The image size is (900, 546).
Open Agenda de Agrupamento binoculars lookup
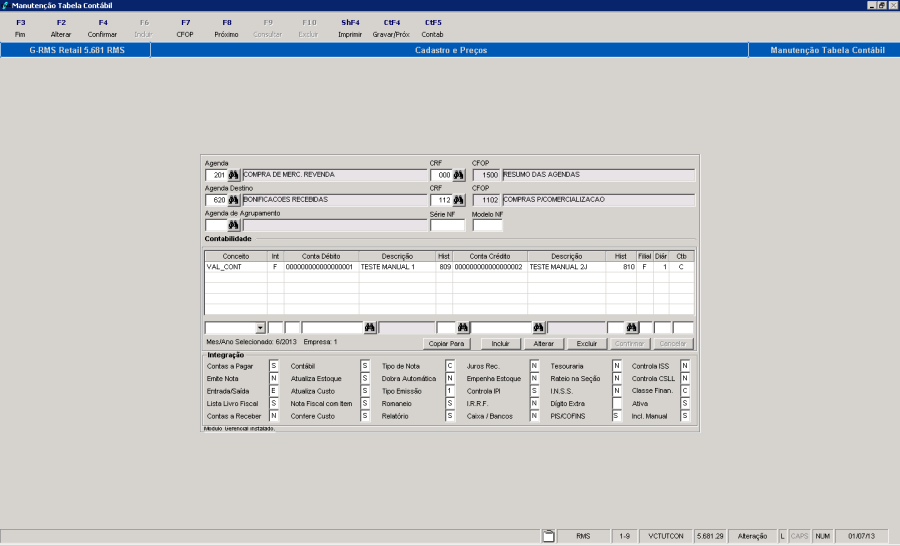(x=234, y=225)
